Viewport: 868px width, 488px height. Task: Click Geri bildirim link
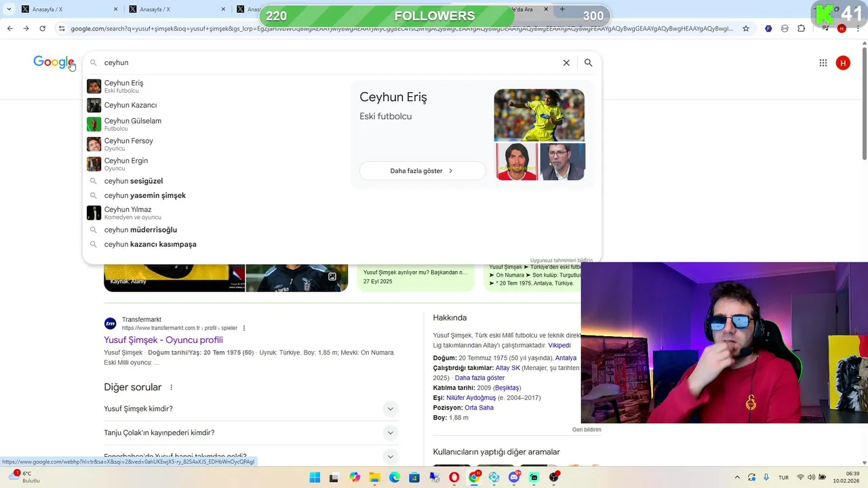(587, 430)
